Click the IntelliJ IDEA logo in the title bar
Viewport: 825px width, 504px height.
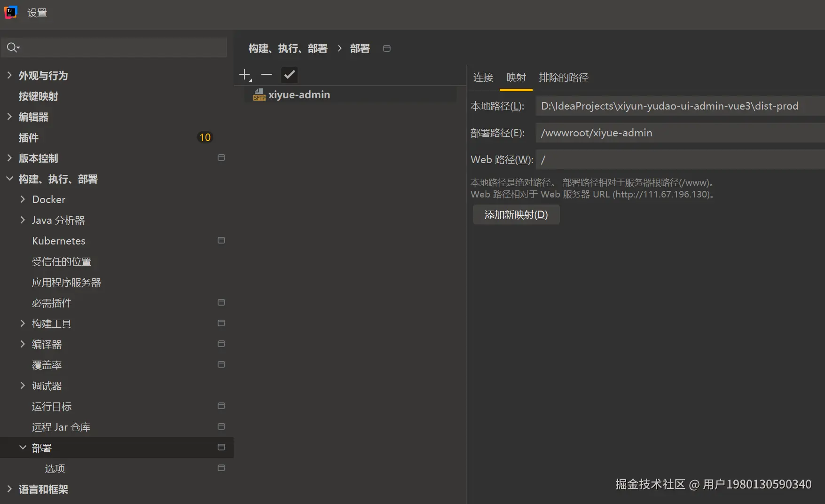(11, 12)
